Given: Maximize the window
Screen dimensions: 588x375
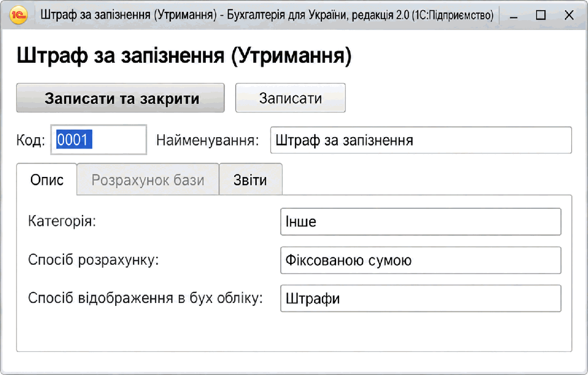Looking at the screenshot, I should click(x=540, y=15).
